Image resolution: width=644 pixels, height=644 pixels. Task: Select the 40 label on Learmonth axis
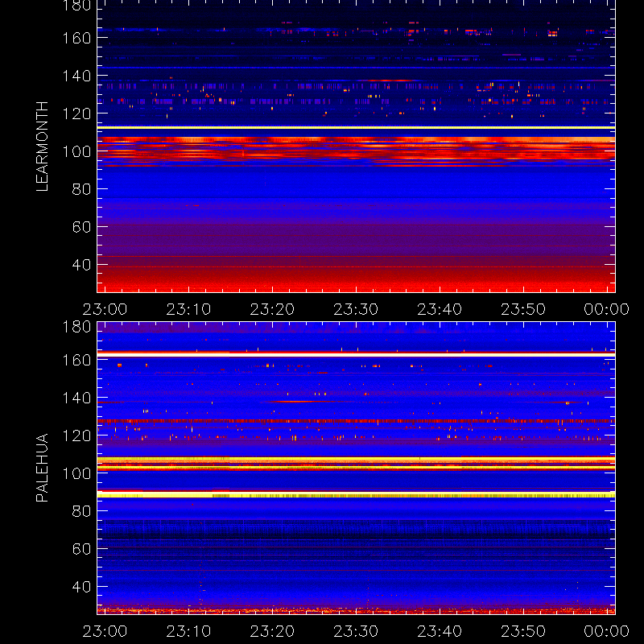click(x=81, y=265)
